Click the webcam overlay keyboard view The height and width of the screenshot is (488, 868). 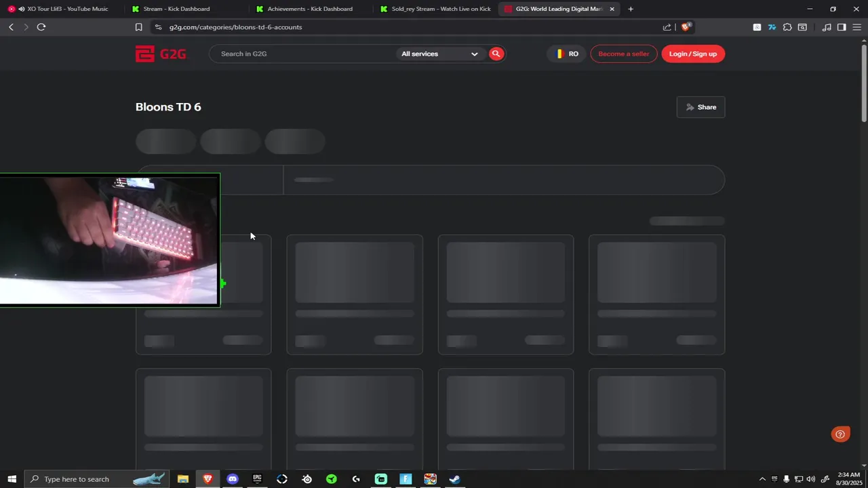click(109, 240)
